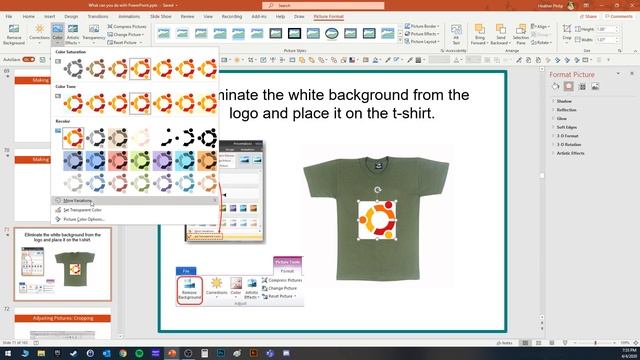Screen dimensions: 640x360
Task: Click the Color ribbon button
Action: [58, 34]
